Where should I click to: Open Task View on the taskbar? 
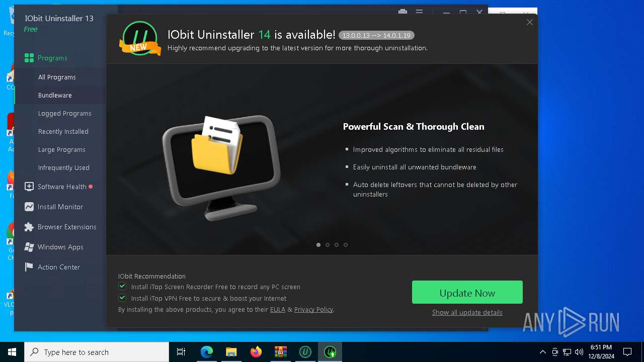tap(181, 352)
